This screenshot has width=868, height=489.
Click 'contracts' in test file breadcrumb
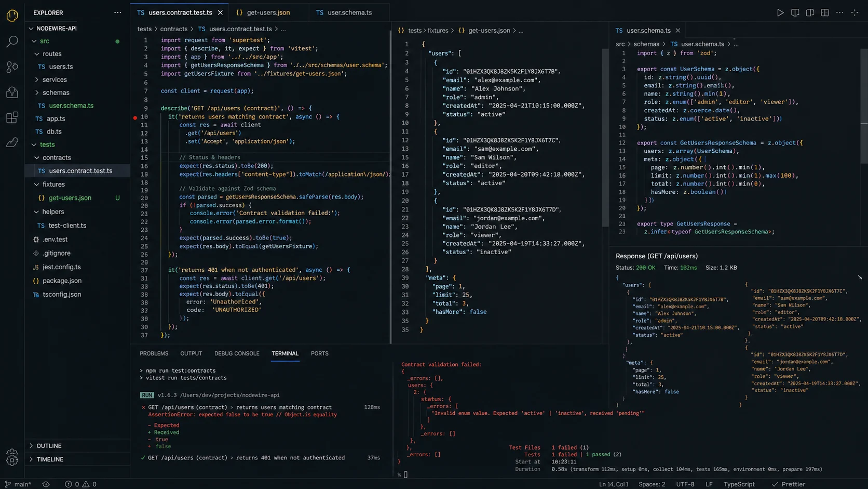[x=173, y=29]
